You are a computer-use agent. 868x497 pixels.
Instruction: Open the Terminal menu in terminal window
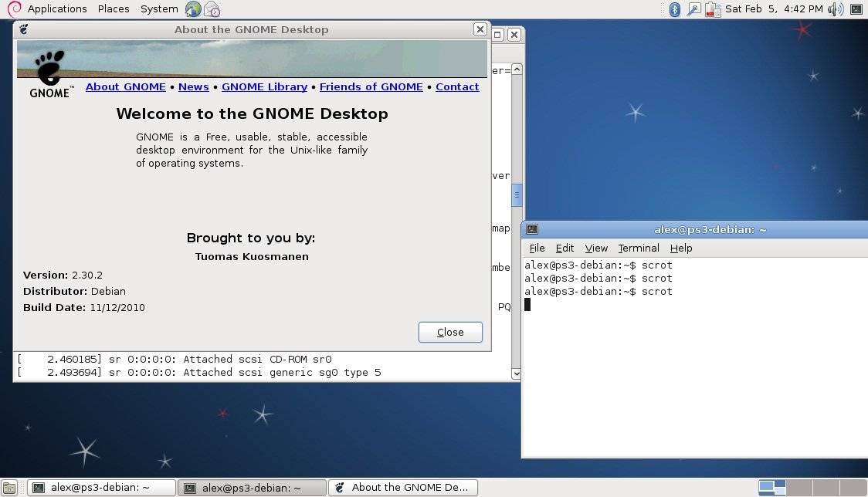pos(639,248)
